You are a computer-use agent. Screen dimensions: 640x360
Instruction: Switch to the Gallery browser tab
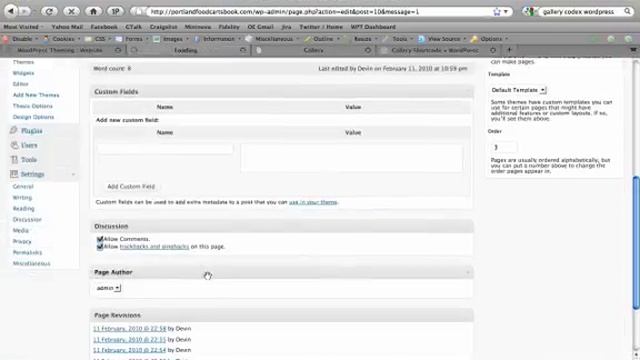click(313, 50)
